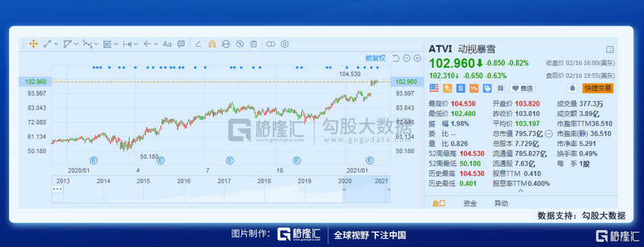Viewport: 644px width, 247px height.
Task: Collapse the quote details chevron
Action: point(521,191)
